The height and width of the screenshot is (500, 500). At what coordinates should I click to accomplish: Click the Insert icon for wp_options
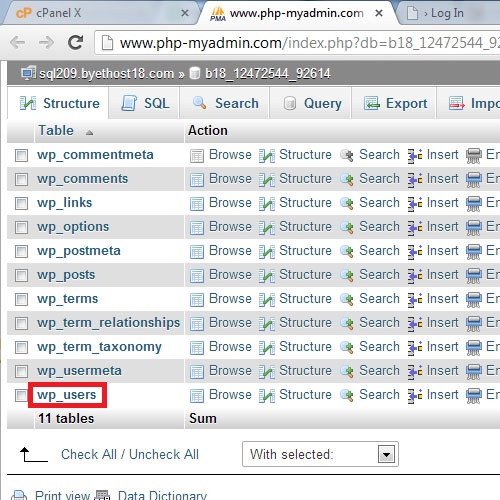tap(415, 227)
